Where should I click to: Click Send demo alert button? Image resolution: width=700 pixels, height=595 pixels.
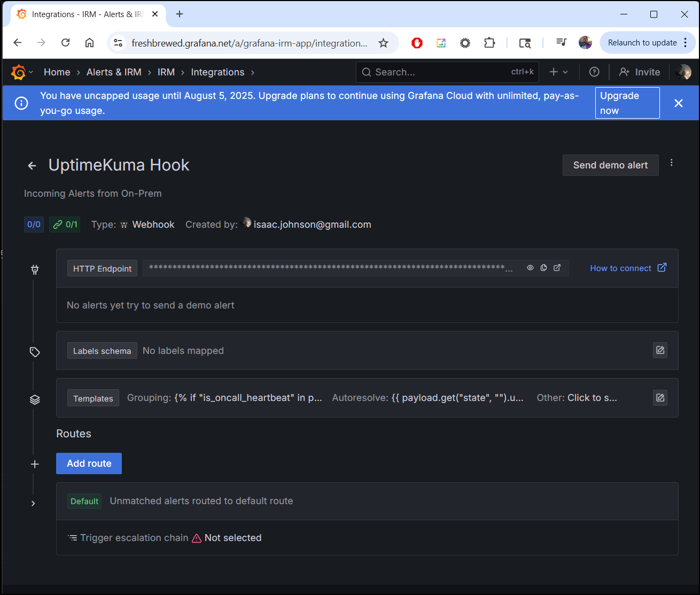click(610, 165)
